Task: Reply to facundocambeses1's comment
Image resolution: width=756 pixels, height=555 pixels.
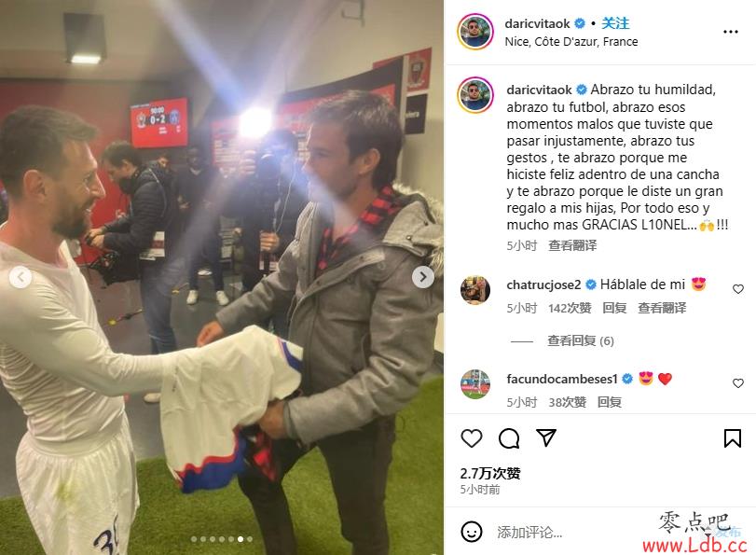Action: pos(609,402)
